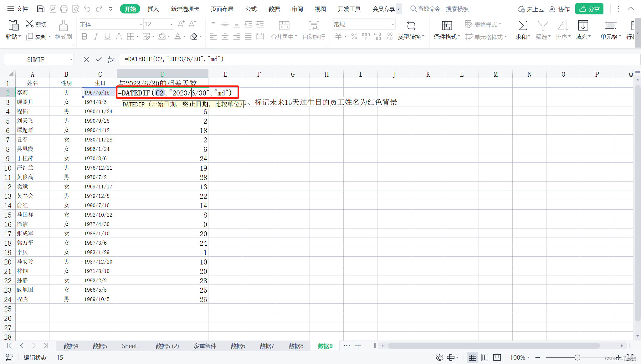Expand the Name Box SUMIF dropdown
Image resolution: width=641 pixels, height=364 pixels.
tap(71, 59)
